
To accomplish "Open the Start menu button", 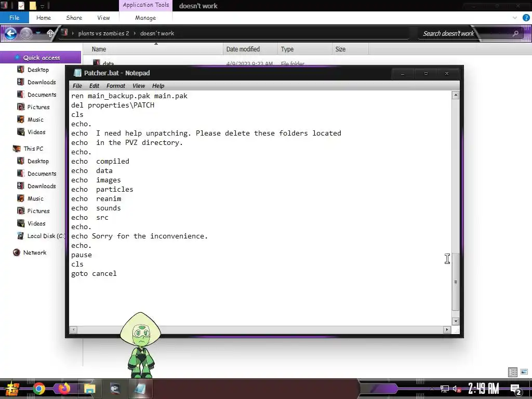I will coord(12,389).
